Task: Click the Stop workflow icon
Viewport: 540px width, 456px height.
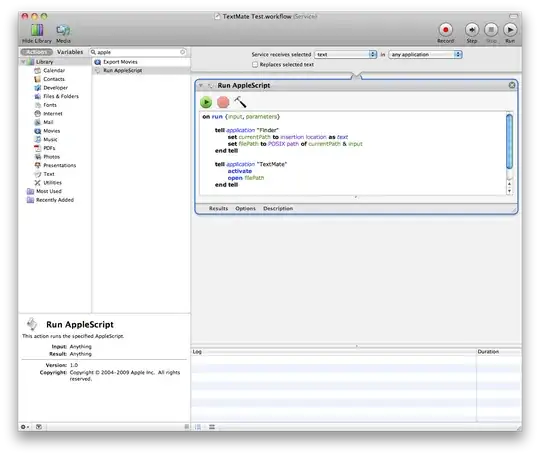Action: pos(491,30)
